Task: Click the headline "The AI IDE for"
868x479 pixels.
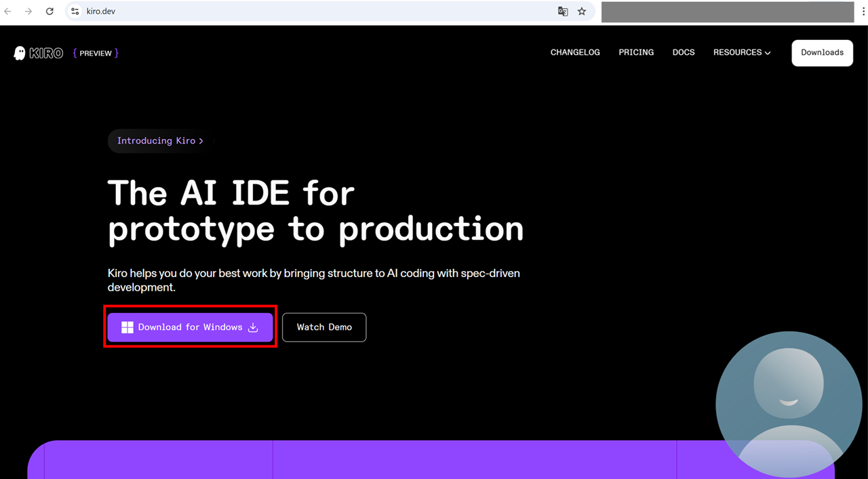Action: coord(231,193)
